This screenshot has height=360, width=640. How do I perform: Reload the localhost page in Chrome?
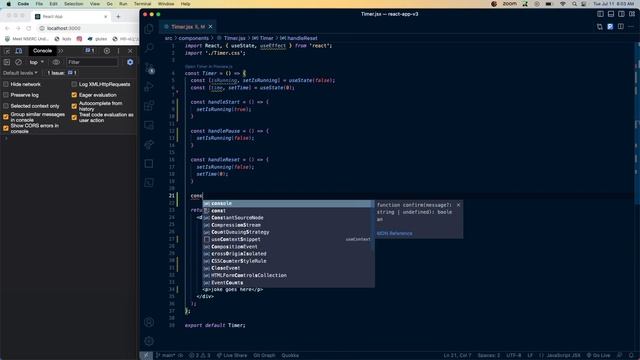(x=29, y=28)
